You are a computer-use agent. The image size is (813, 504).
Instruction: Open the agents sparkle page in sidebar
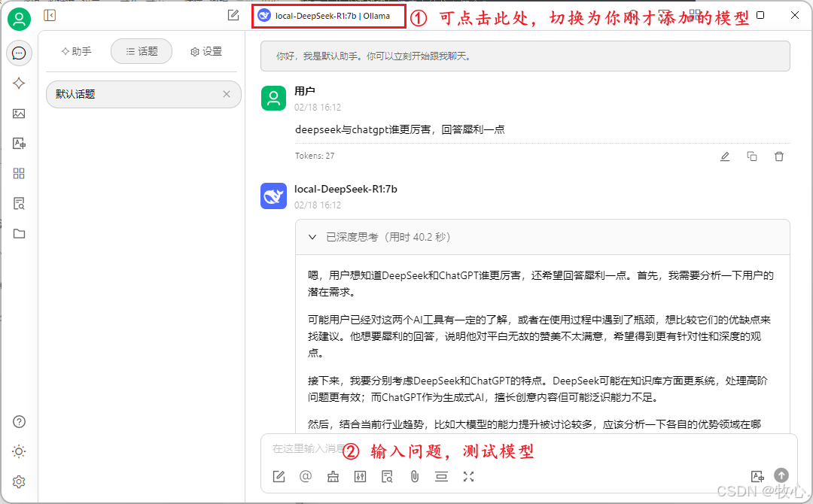19,83
